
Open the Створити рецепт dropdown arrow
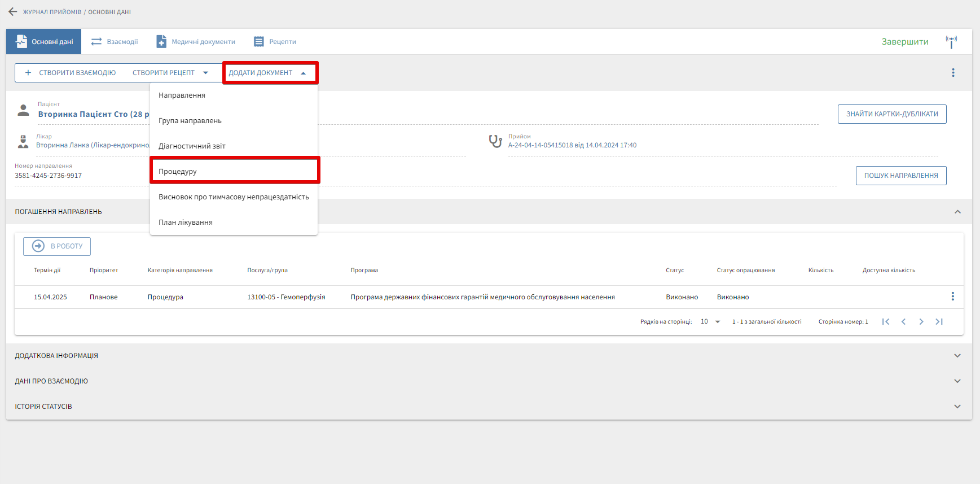pyautogui.click(x=205, y=73)
